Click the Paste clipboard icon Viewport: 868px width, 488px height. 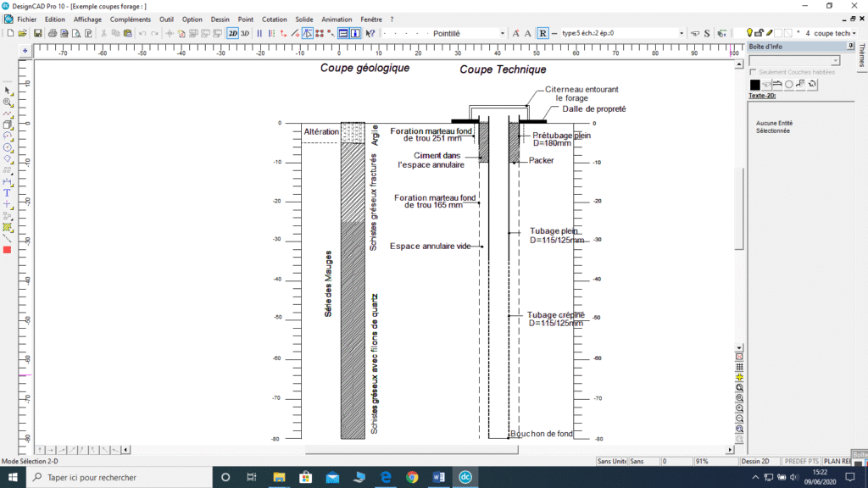click(127, 33)
